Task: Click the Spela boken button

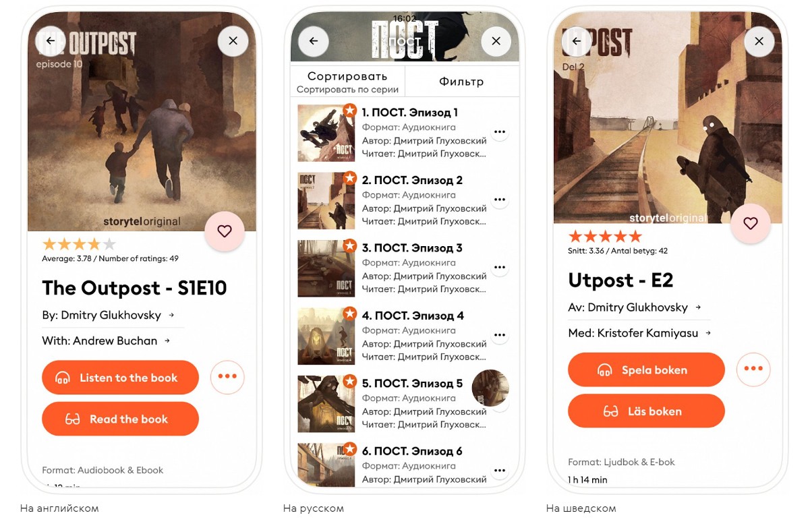Action: pos(646,370)
